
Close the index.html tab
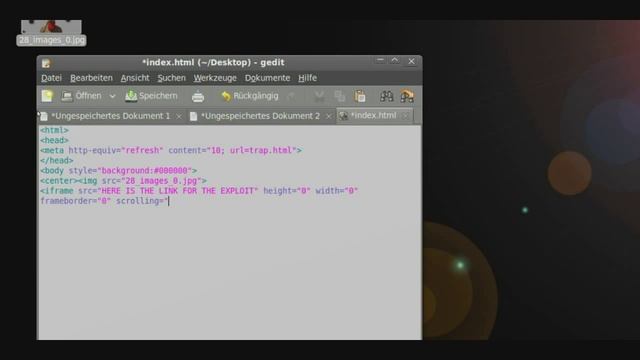[x=405, y=116]
